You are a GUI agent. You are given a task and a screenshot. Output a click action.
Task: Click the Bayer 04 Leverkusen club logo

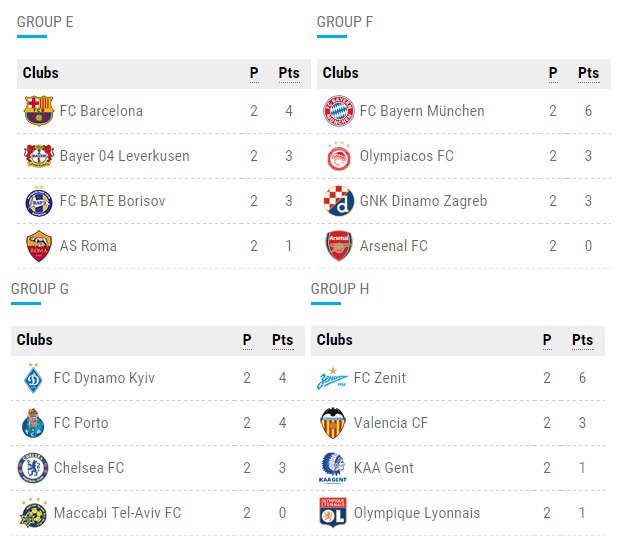(x=39, y=156)
